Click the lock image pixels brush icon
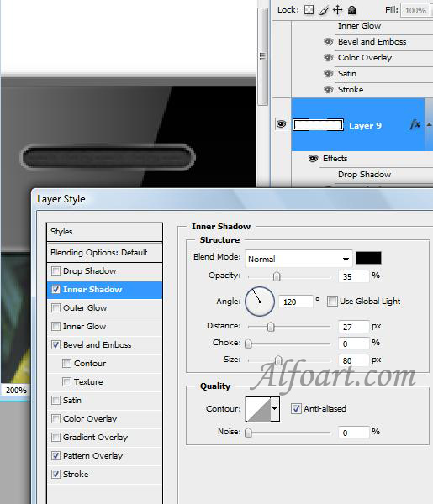This screenshot has width=433, height=504. point(324,10)
